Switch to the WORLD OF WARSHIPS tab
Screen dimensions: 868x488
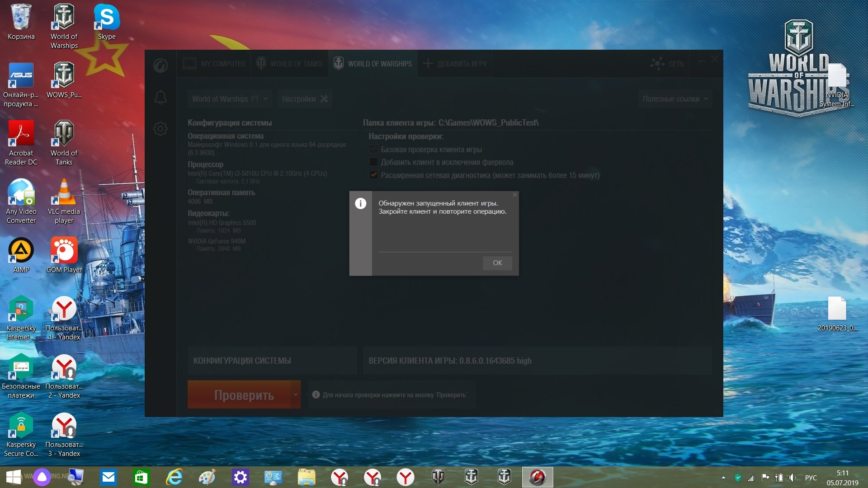point(373,64)
